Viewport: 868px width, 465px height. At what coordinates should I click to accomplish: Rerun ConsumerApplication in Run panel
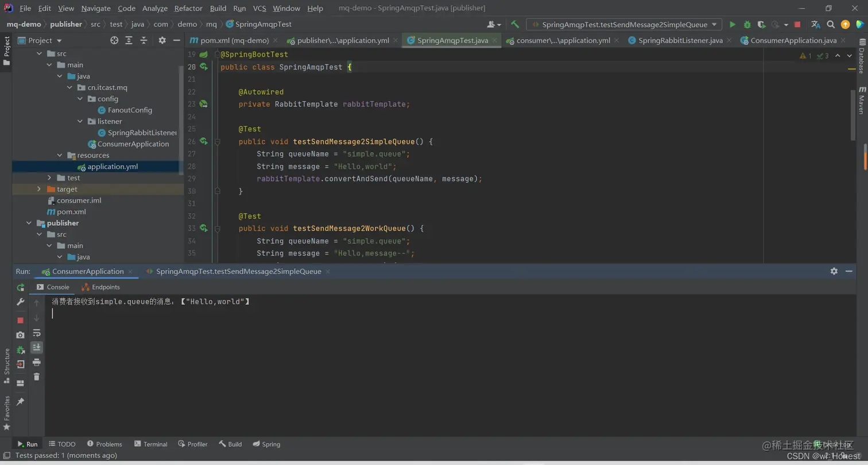coord(21,287)
